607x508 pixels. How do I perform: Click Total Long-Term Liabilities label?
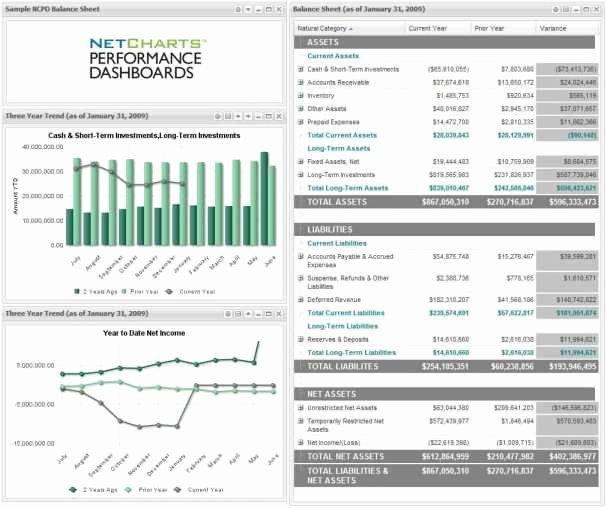click(352, 352)
